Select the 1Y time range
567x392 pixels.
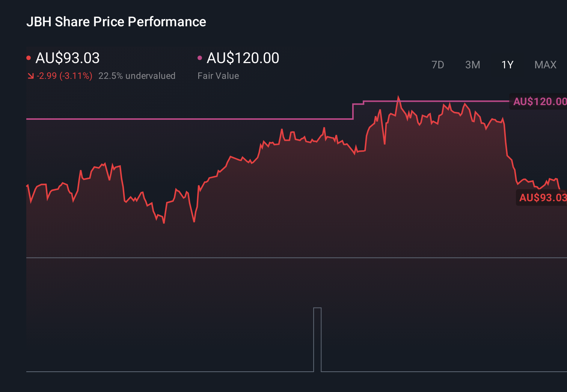pyautogui.click(x=507, y=65)
